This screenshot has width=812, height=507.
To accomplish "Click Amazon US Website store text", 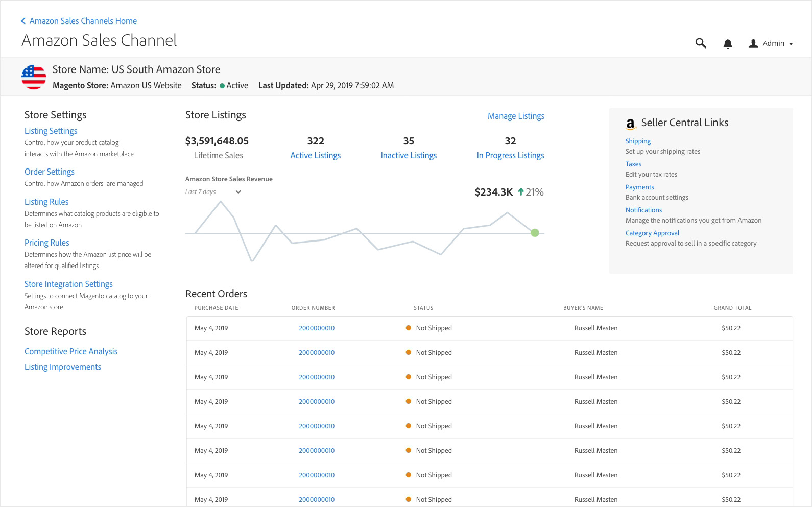I will click(x=146, y=86).
